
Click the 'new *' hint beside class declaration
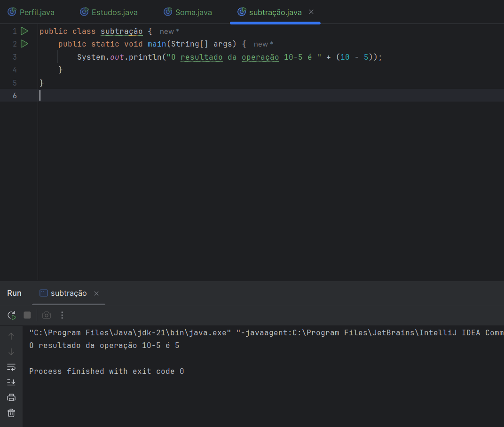click(x=169, y=32)
